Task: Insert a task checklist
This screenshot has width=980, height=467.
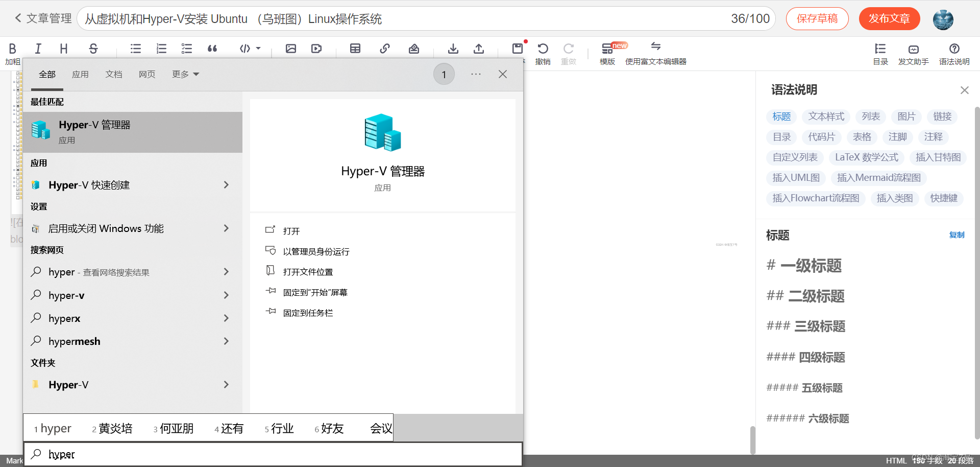Action: click(x=187, y=49)
